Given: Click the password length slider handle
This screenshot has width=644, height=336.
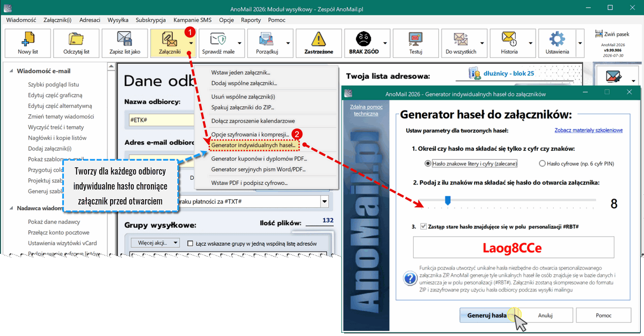Looking at the screenshot, I should pos(447,200).
